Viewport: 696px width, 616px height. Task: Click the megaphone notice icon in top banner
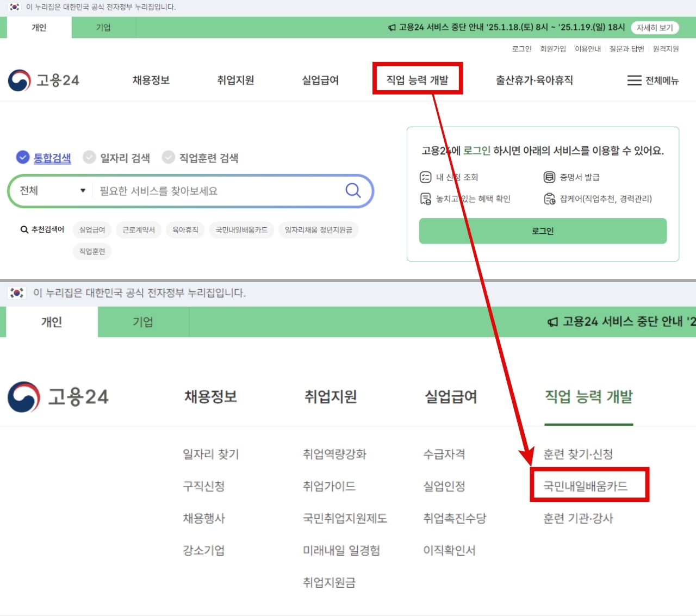[x=392, y=28]
